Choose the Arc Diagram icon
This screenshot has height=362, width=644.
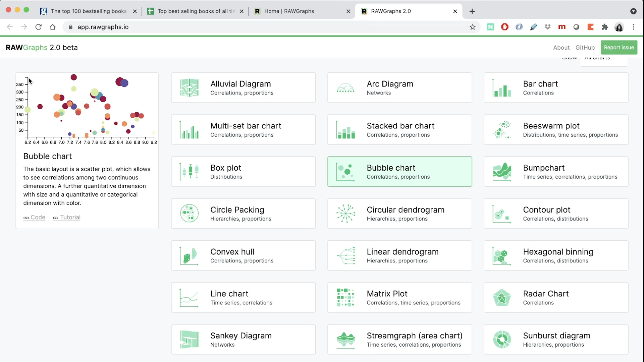pos(345,88)
